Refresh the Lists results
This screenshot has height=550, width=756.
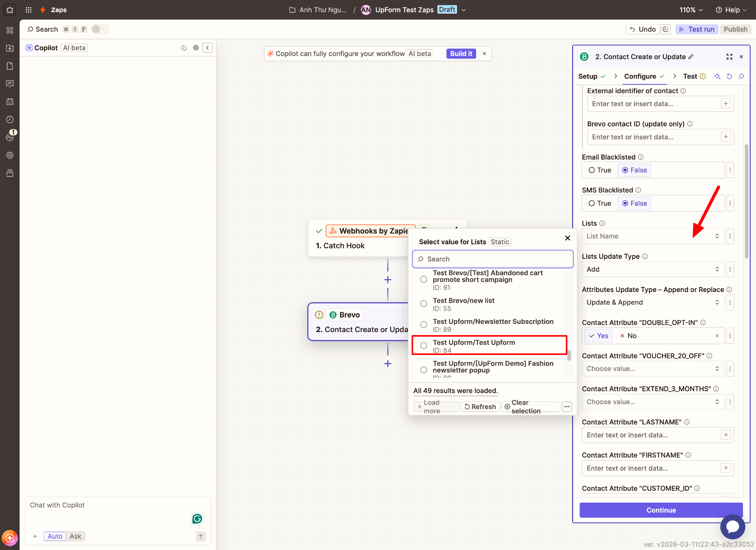(480, 407)
